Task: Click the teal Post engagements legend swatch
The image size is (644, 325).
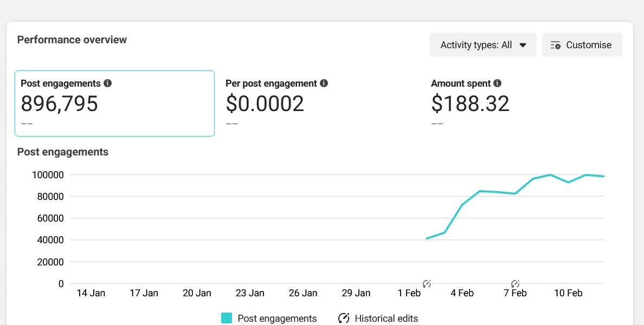Action: pyautogui.click(x=227, y=318)
